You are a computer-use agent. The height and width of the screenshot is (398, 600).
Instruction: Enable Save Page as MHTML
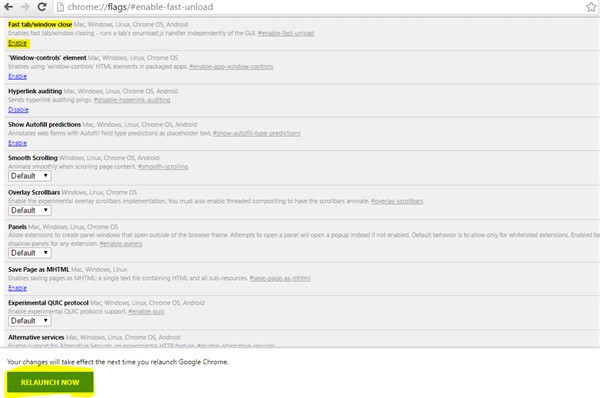click(18, 288)
